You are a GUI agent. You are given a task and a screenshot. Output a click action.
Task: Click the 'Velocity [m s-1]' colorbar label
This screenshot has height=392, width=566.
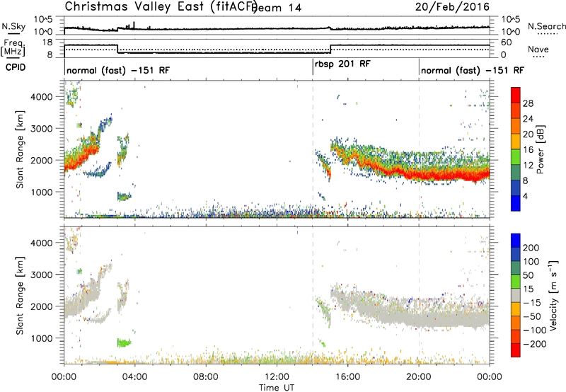click(553, 295)
